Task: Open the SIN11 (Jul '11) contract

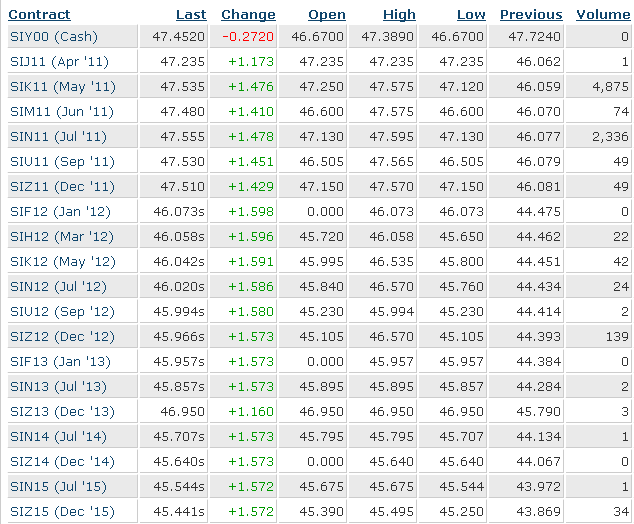Action: click(58, 137)
